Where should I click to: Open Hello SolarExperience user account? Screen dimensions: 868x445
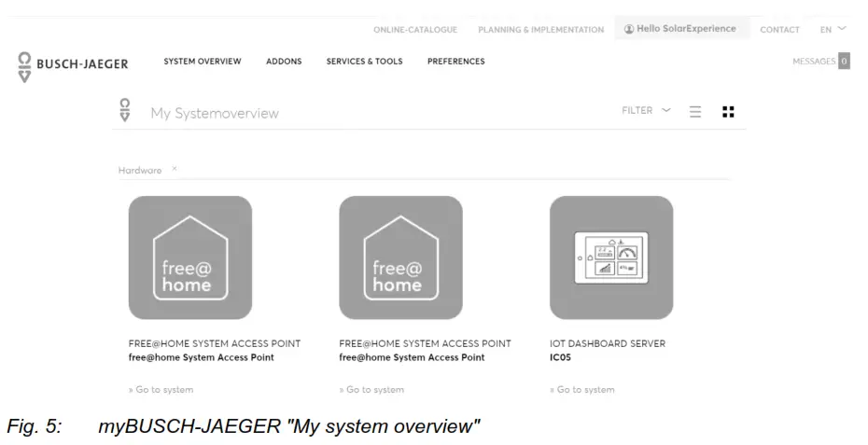[681, 29]
